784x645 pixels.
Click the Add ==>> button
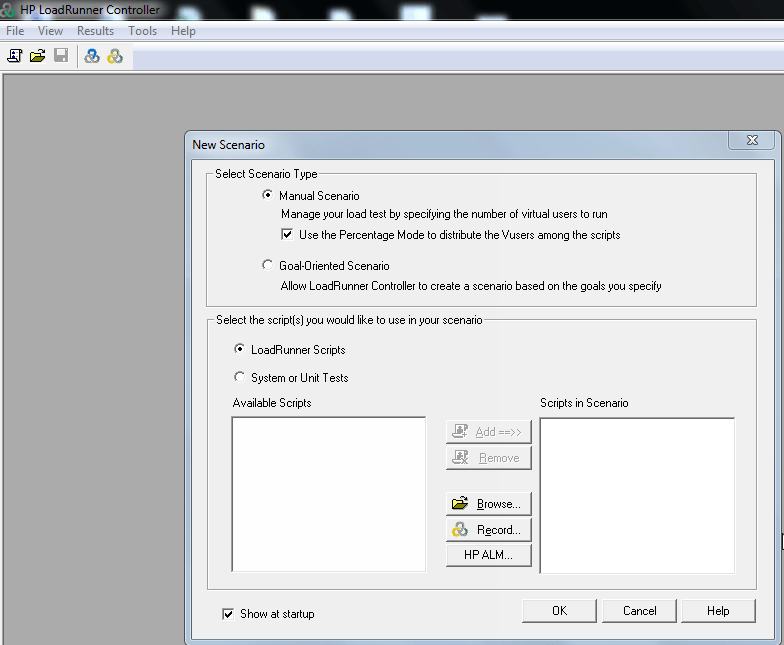coord(488,432)
